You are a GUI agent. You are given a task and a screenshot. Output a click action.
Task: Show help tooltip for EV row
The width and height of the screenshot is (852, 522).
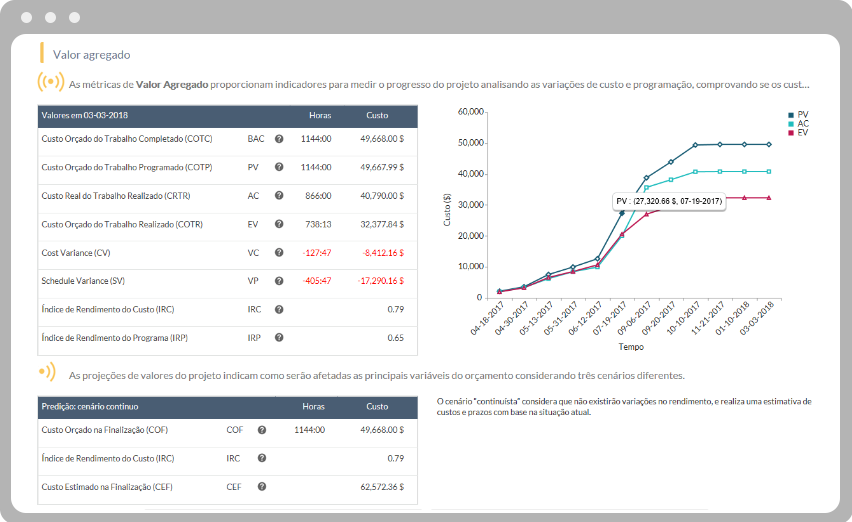(279, 224)
